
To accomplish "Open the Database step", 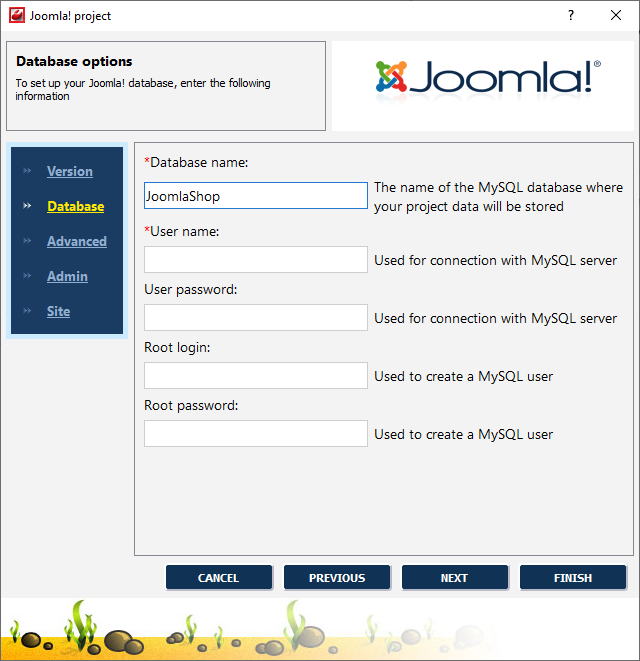I will coord(75,206).
